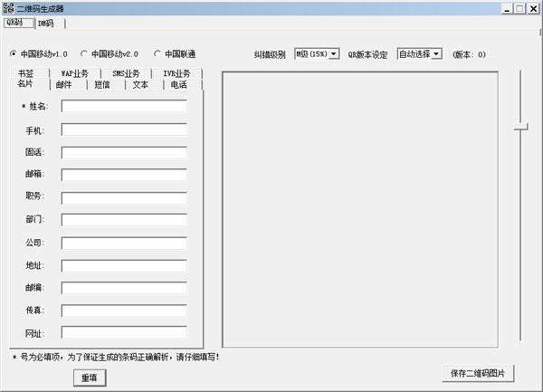Select the 名片 tab

point(29,84)
